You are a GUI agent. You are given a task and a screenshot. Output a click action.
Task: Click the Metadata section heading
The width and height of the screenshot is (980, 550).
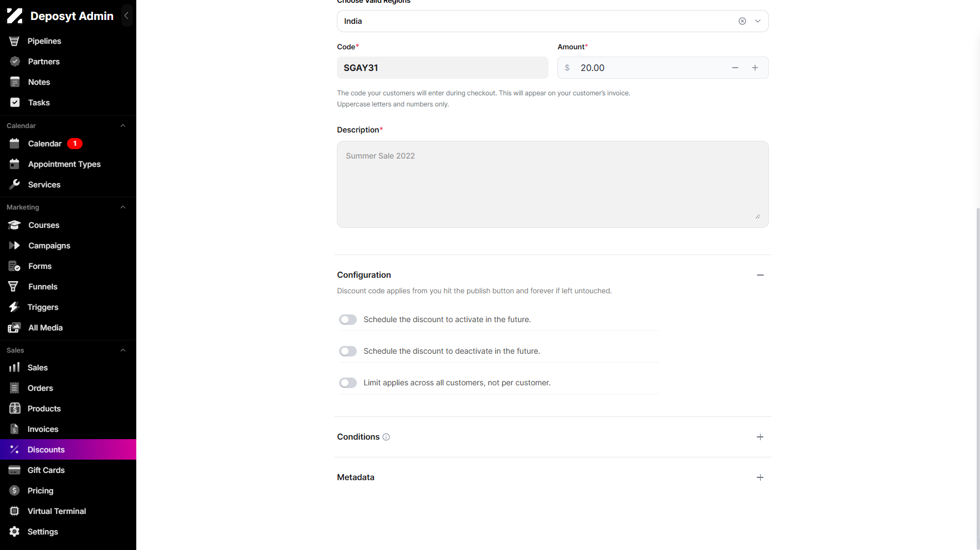[356, 477]
